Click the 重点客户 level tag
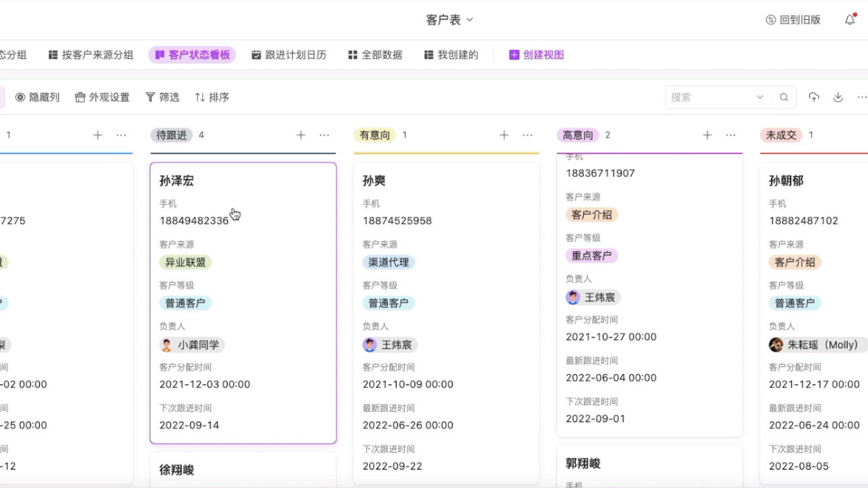The width and height of the screenshot is (868, 488). (x=592, y=256)
